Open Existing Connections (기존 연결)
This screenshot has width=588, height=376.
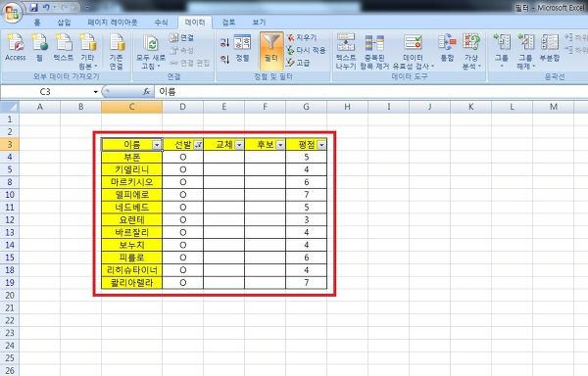coord(117,51)
